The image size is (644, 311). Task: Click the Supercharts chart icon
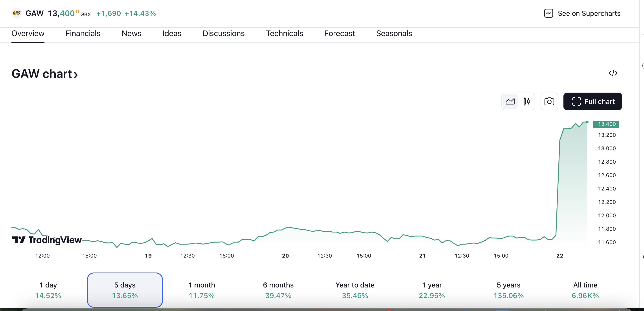click(x=548, y=13)
